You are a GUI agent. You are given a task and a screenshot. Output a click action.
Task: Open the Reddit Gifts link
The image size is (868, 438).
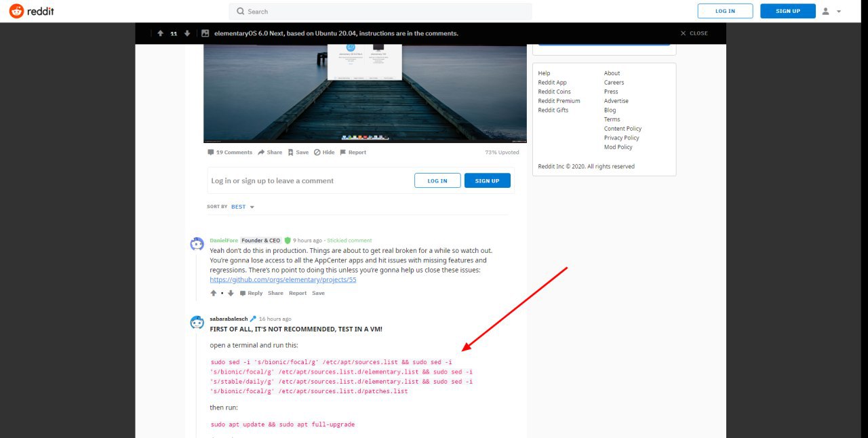click(553, 110)
